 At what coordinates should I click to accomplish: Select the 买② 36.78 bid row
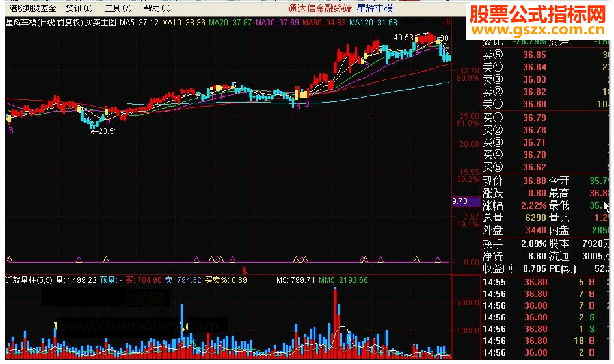[x=546, y=131]
